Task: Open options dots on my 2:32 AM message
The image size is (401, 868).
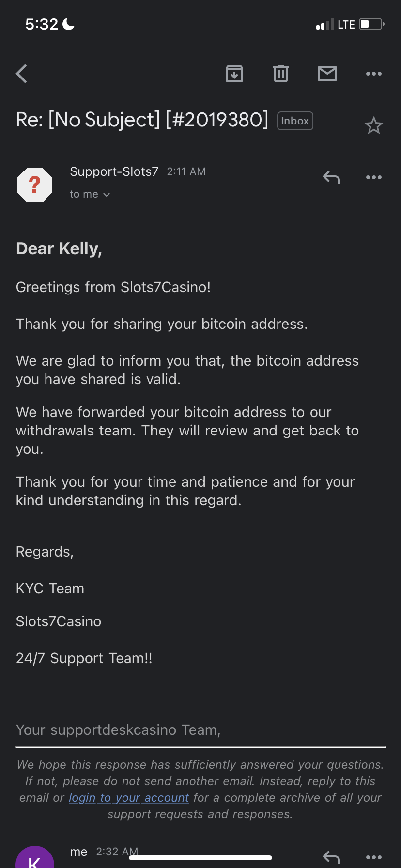Action: click(x=374, y=857)
